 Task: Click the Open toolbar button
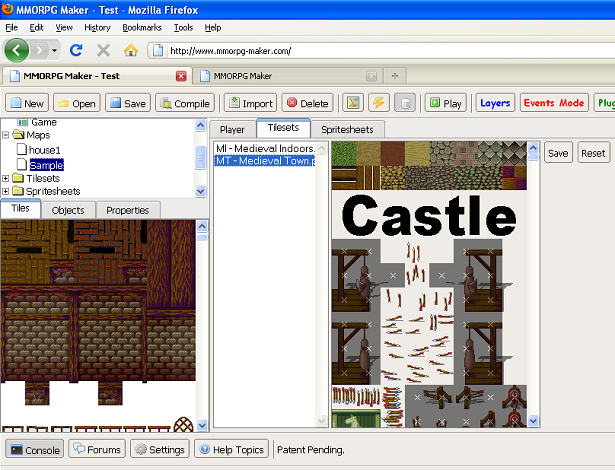pos(77,103)
